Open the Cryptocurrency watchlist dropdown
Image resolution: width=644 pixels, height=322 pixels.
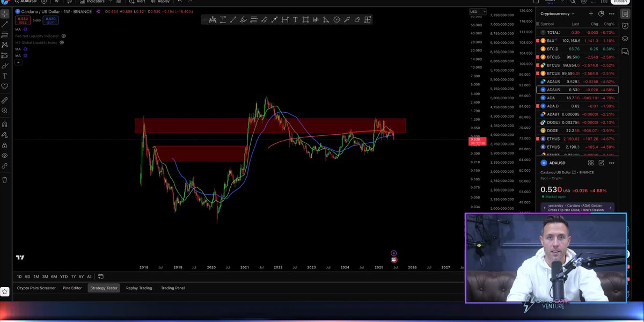click(558, 13)
